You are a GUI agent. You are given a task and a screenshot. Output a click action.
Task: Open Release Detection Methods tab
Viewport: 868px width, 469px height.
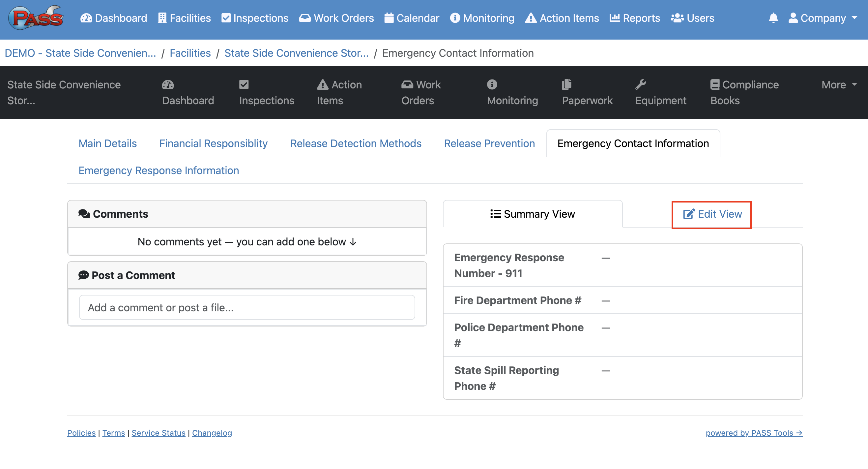[356, 143]
